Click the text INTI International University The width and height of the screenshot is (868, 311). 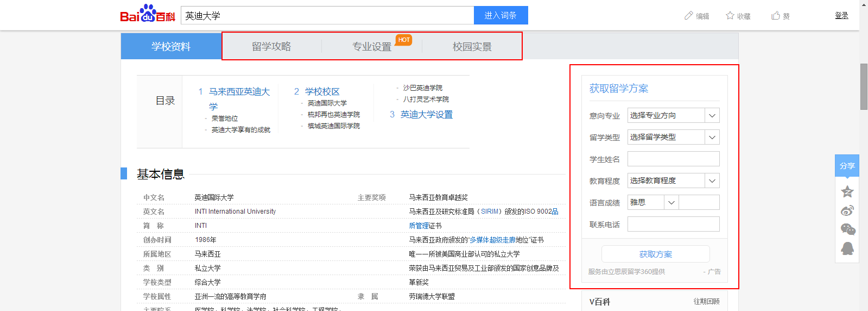tap(235, 212)
